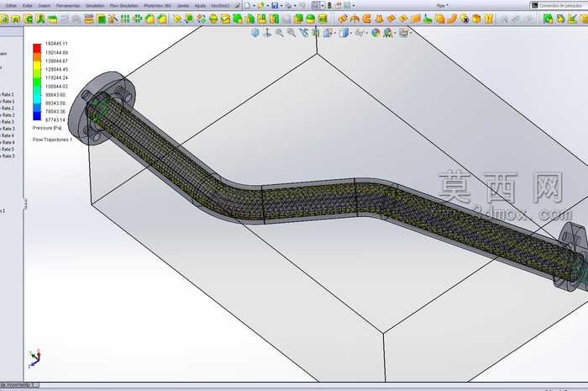
Task: Click the orange Y-shaped feature icon
Action: point(489,18)
